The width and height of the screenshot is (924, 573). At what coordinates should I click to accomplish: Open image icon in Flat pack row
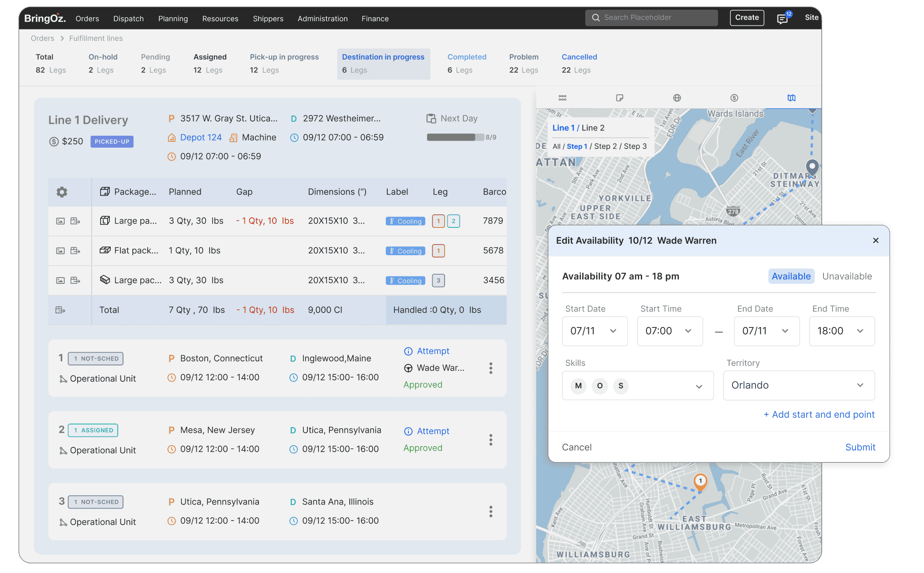tap(60, 251)
